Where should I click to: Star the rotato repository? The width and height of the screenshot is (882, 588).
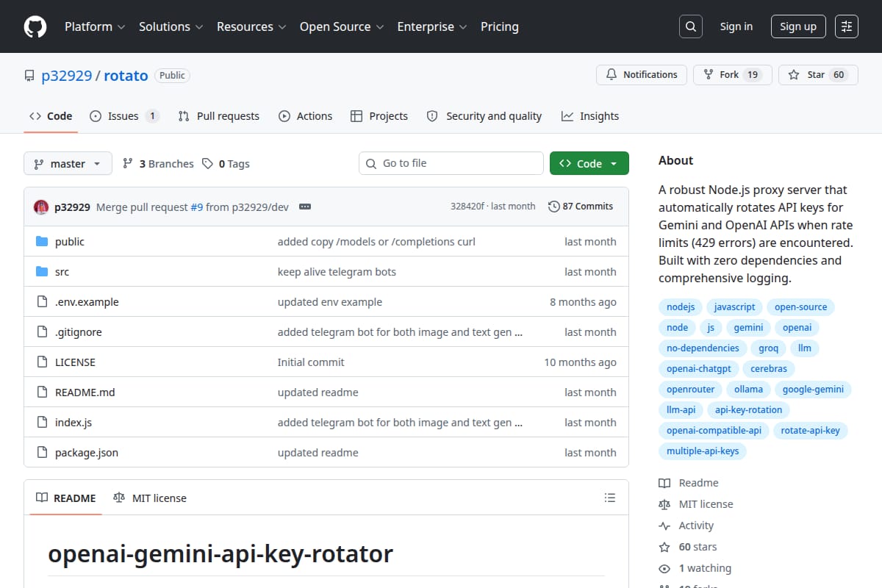pyautogui.click(x=818, y=75)
